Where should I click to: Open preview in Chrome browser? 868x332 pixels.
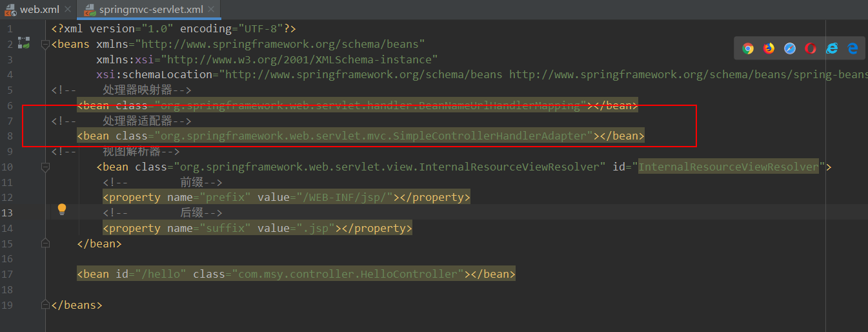tap(748, 48)
